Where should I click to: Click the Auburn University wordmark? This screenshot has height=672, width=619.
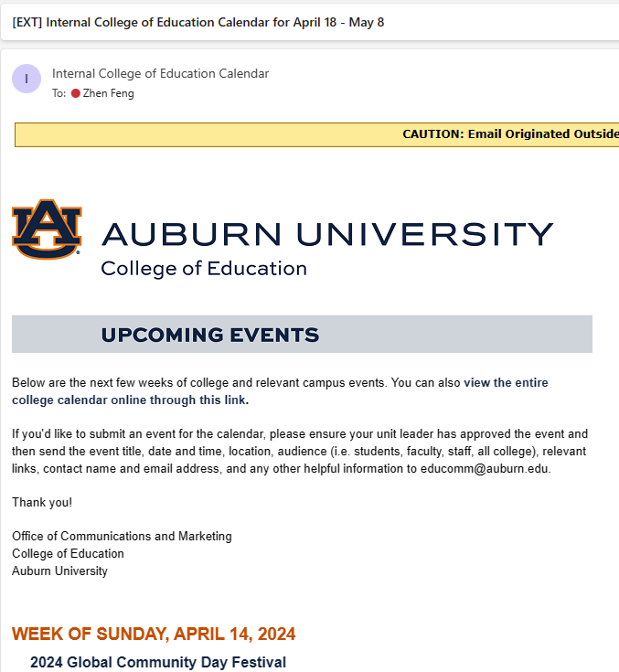(327, 234)
